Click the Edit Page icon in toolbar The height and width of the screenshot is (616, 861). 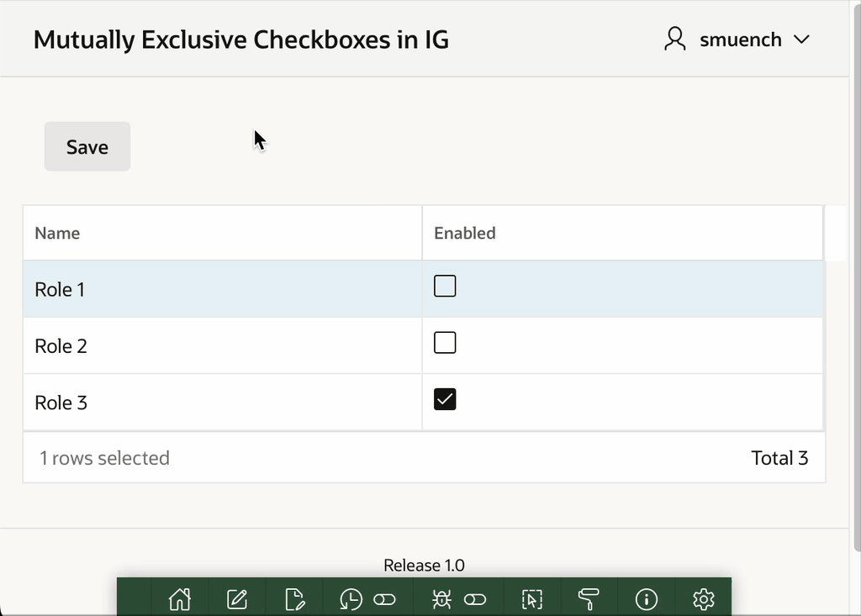click(294, 598)
